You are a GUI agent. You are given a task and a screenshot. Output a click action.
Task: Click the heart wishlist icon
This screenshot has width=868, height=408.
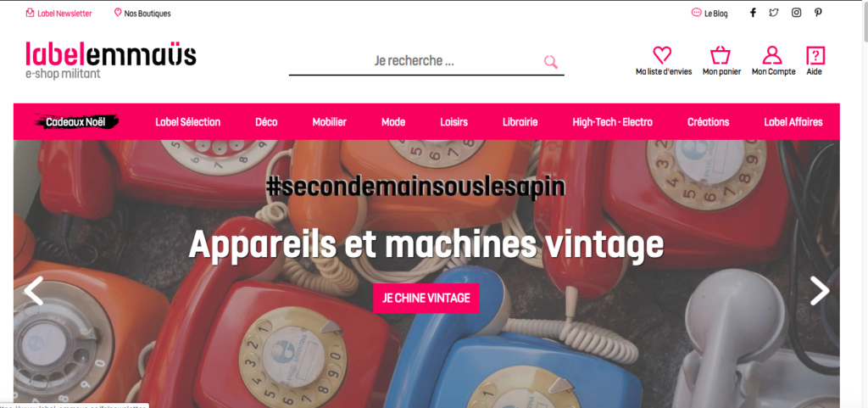point(662,55)
